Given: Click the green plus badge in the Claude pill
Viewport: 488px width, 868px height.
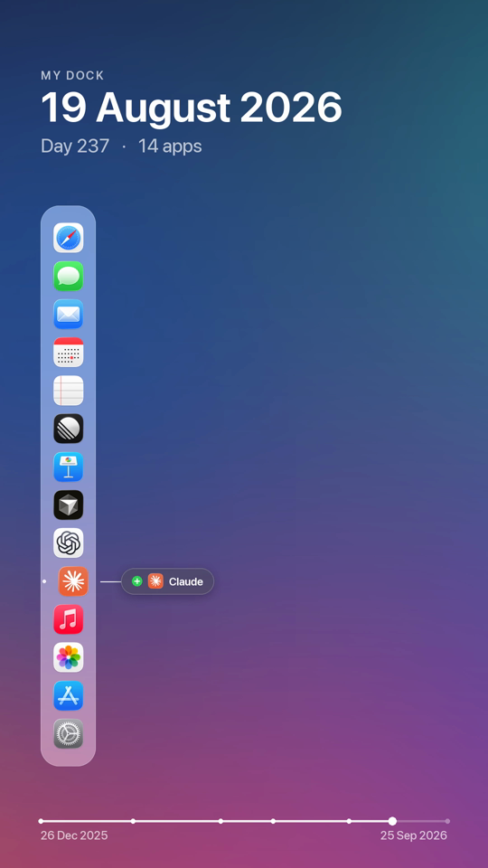Looking at the screenshot, I should point(137,581).
